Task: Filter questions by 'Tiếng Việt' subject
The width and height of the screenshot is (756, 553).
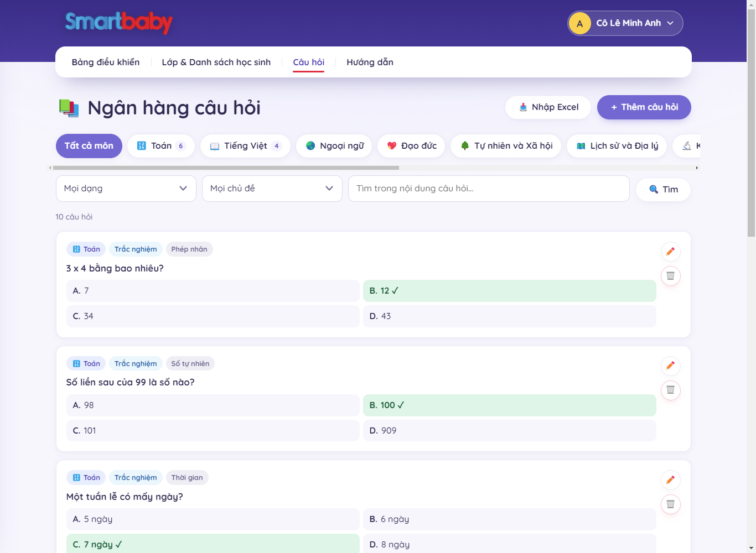Action: pyautogui.click(x=245, y=146)
